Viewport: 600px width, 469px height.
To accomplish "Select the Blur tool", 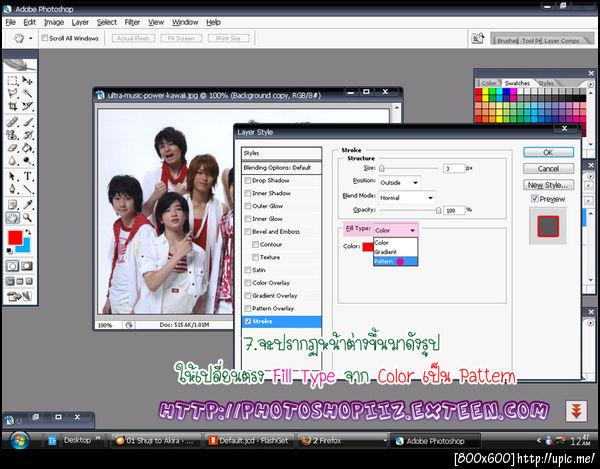I will [12, 160].
